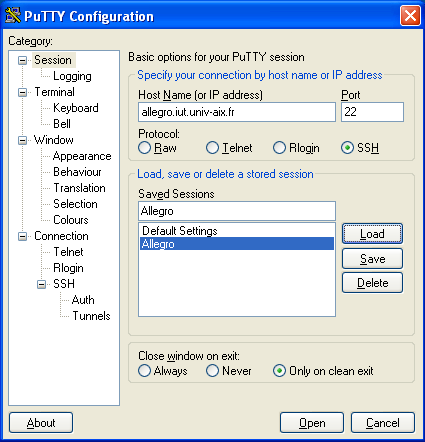The width and height of the screenshot is (425, 442).
Task: Delete the selected saved session
Action: 372,283
